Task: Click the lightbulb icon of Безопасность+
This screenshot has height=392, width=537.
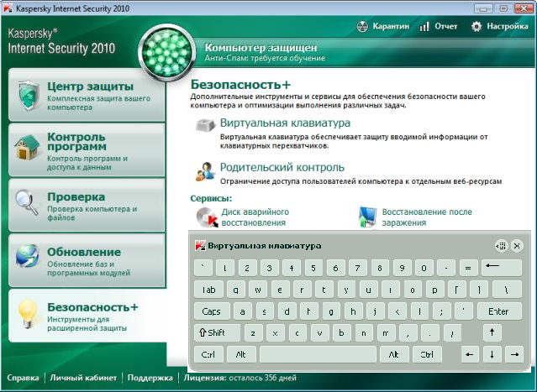Action: pyautogui.click(x=28, y=313)
